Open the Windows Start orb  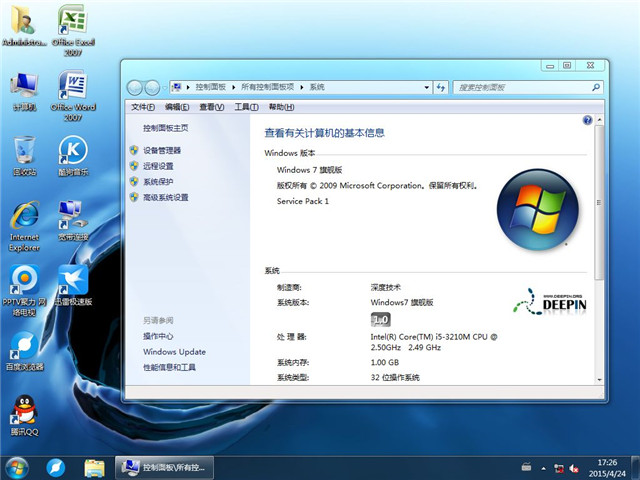pyautogui.click(x=17, y=468)
